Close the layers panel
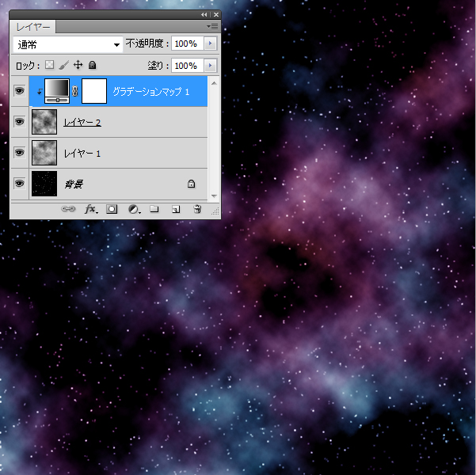The height and width of the screenshot is (475, 476). (x=216, y=14)
